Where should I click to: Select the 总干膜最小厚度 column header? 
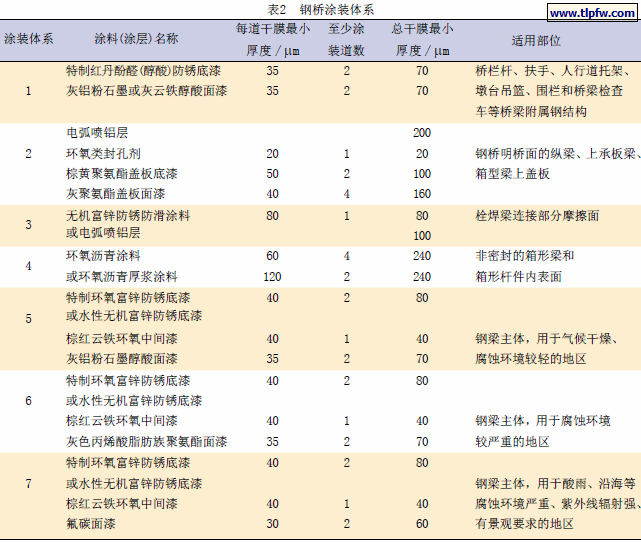pos(422,40)
